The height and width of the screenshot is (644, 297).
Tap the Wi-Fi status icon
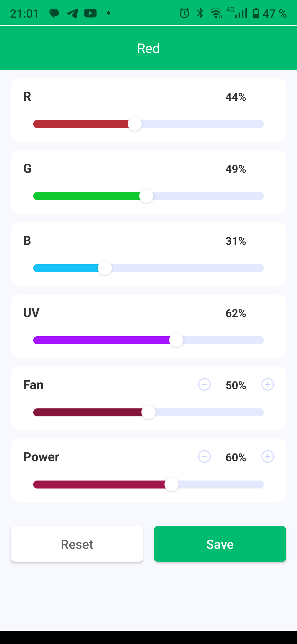click(216, 13)
